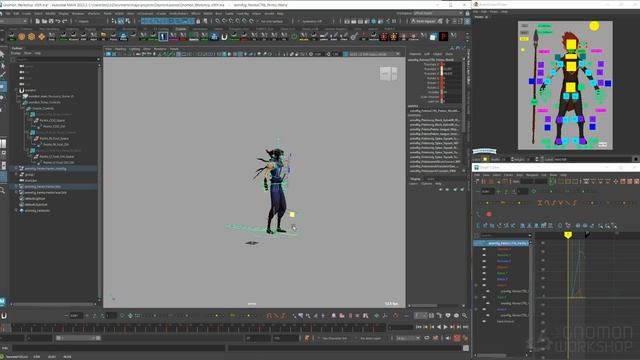Toggle Select by Object Type mode
Viewport: 640px width, 360px height.
tap(121, 21)
